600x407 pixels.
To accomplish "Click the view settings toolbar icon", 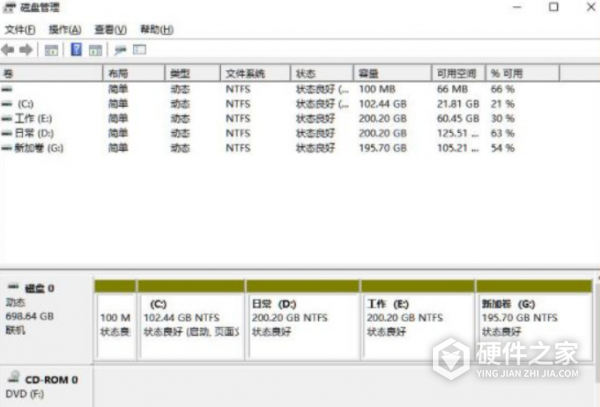I will pyautogui.click(x=139, y=49).
